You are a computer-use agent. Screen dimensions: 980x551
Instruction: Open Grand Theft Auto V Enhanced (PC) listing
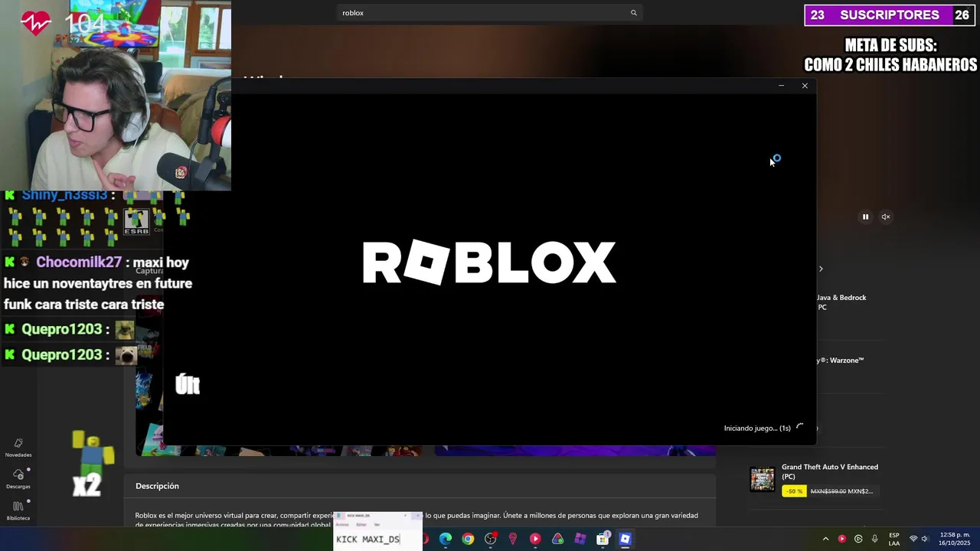point(829,471)
